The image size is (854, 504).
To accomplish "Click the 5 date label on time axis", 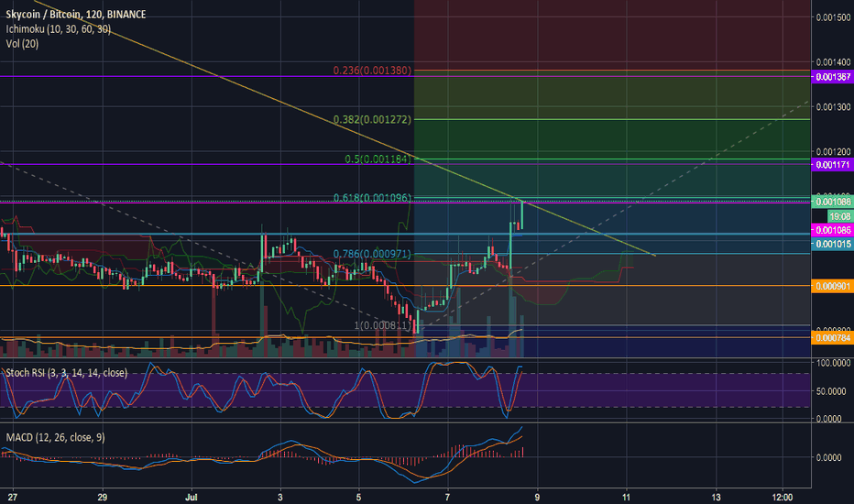I will tap(358, 497).
